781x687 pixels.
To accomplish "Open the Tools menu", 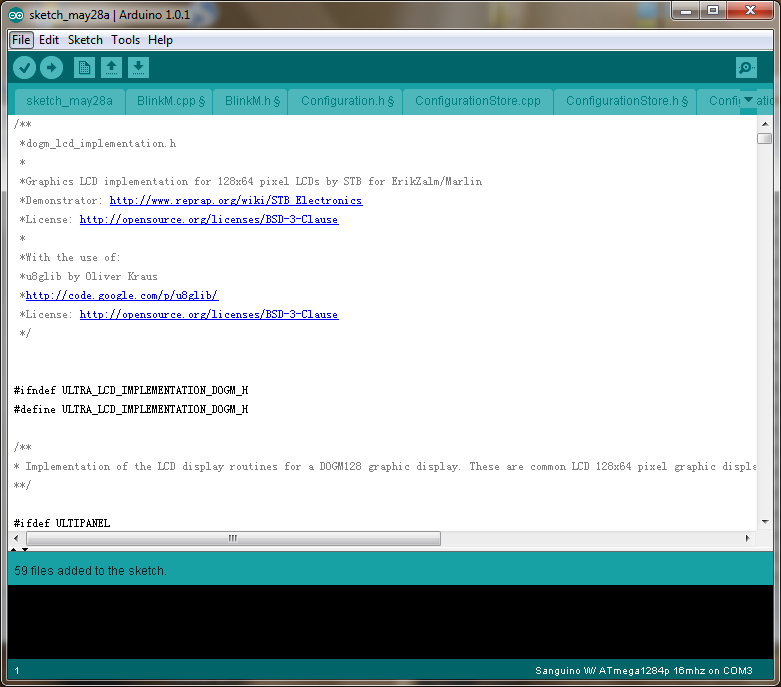I will [x=126, y=40].
